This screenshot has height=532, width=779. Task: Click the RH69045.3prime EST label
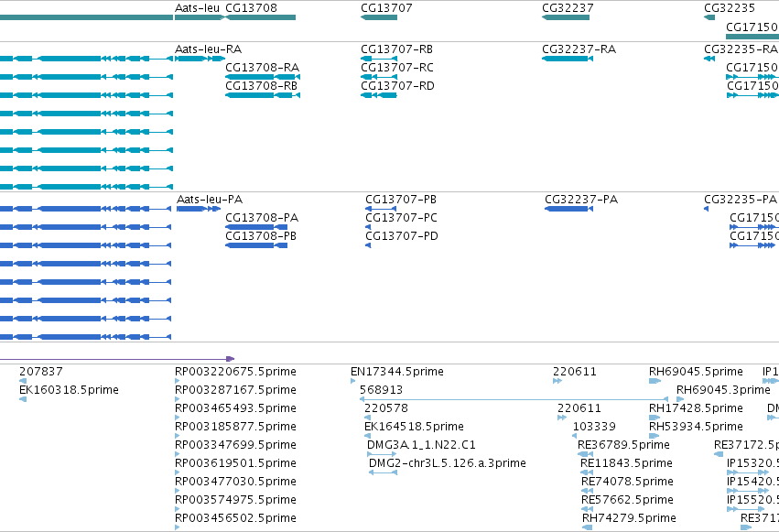(x=723, y=390)
